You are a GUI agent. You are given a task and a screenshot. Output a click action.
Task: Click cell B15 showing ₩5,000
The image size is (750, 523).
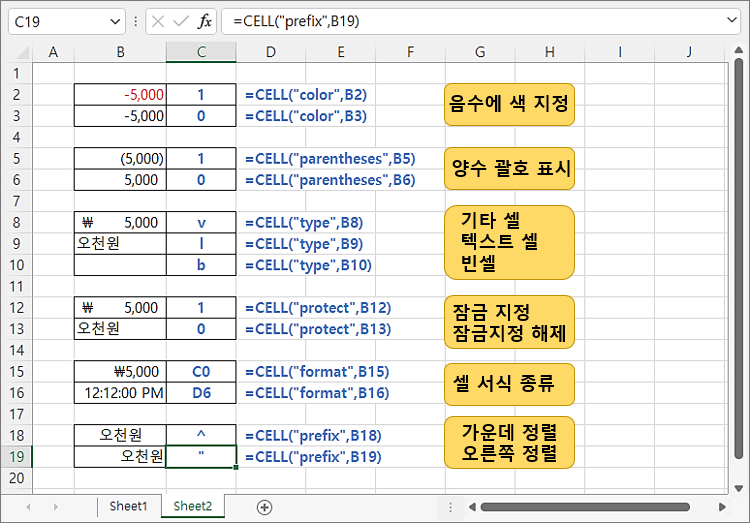(x=120, y=371)
